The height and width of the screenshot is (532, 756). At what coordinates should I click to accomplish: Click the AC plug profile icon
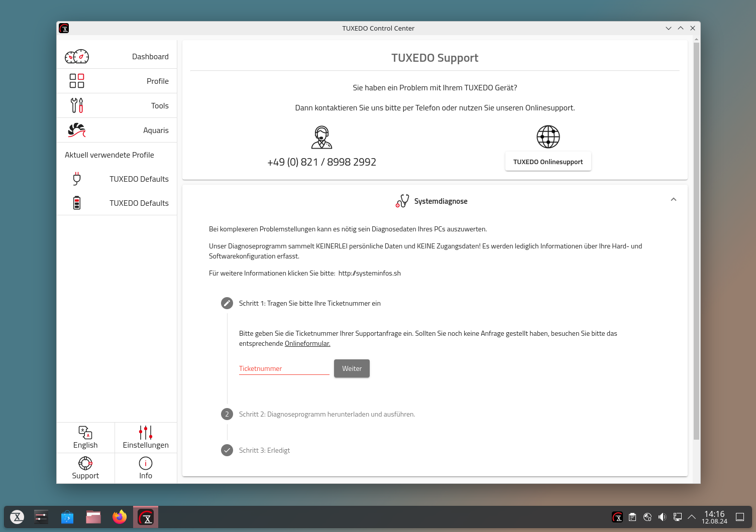(77, 179)
